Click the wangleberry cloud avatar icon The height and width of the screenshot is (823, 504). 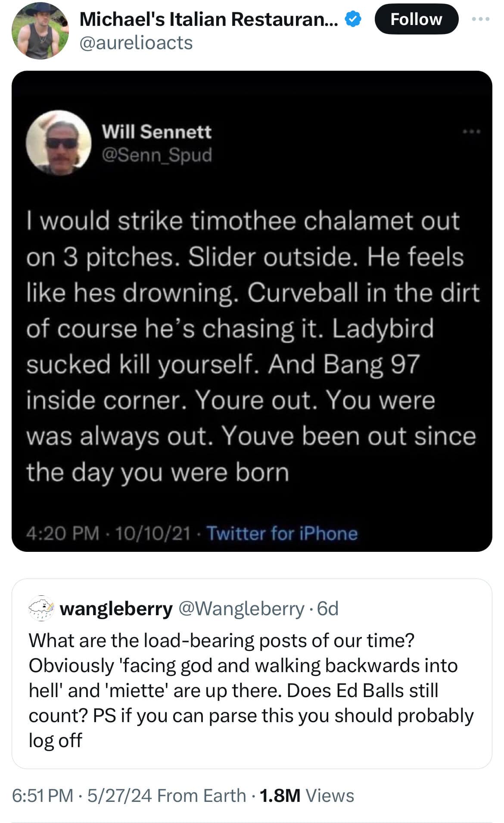[x=41, y=608]
